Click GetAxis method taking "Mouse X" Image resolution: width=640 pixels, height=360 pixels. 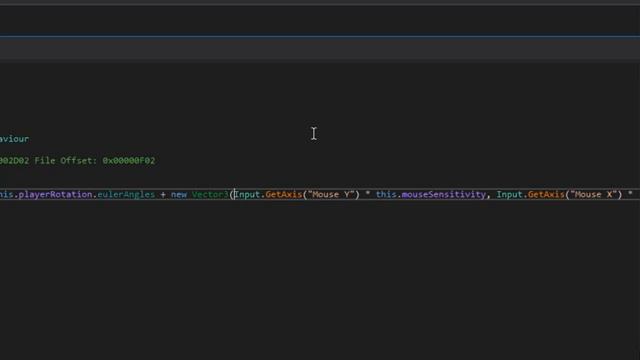pos(546,195)
